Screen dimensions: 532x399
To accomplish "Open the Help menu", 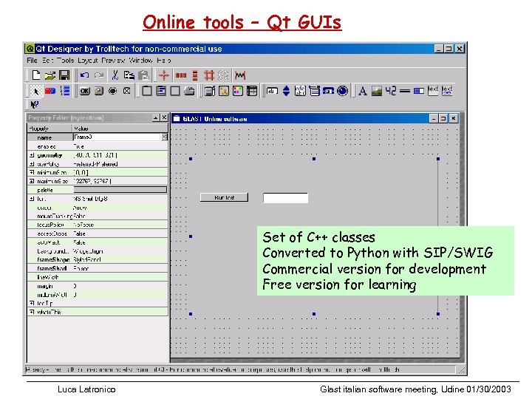I will coord(164,61).
